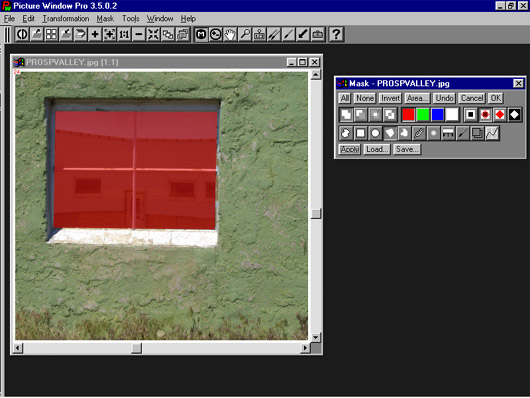The height and width of the screenshot is (398, 530).
Task: Click the Area... button
Action: 417,98
